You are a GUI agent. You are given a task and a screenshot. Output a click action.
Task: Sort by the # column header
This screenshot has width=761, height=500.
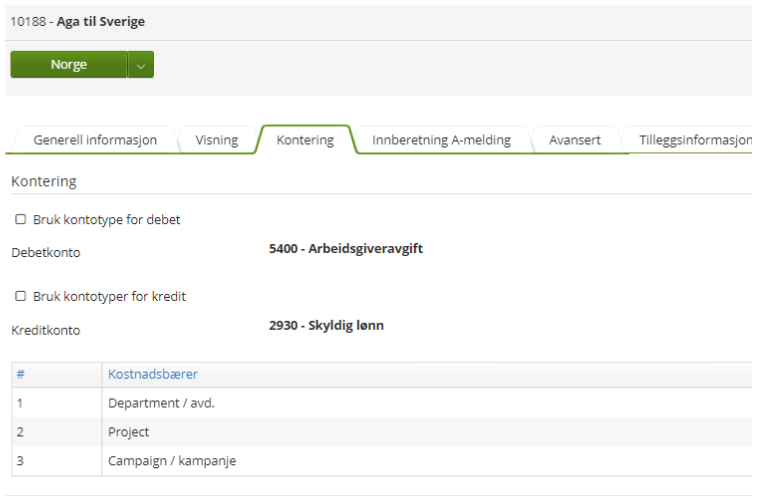(20, 374)
